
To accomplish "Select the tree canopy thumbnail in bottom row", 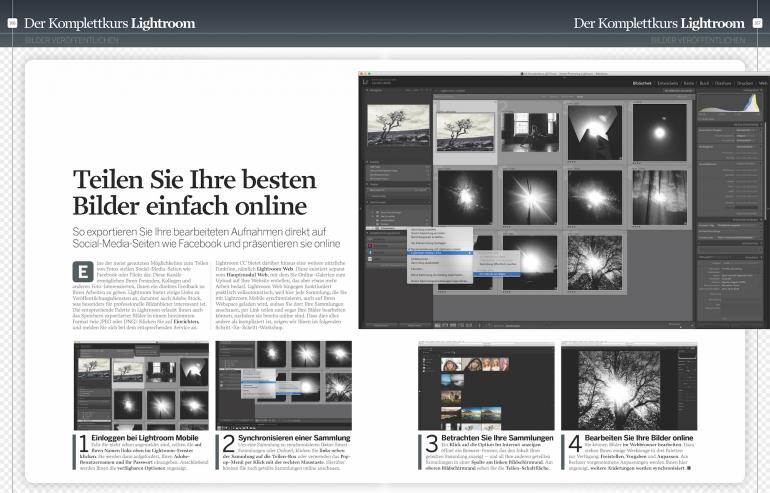I will click(595, 262).
